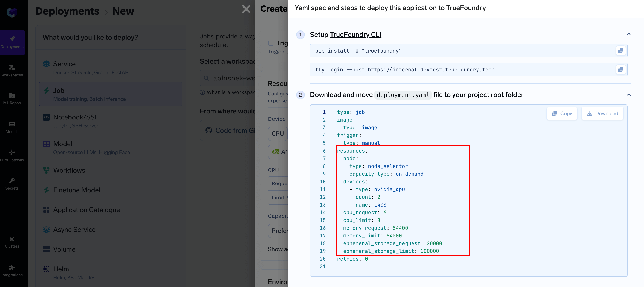Viewport: 644px width, 287px height.
Task: Click the Notebook/SSH code icon
Action: pos(46,117)
